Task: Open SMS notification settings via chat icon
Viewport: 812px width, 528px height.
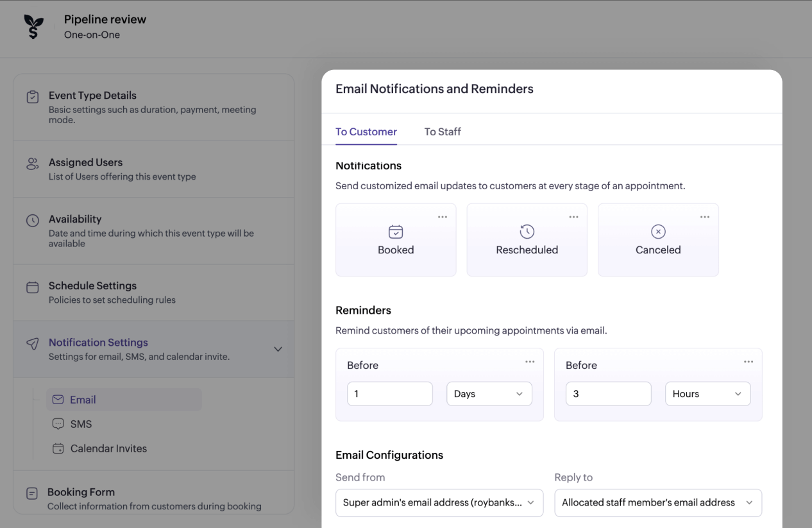Action: (x=58, y=423)
